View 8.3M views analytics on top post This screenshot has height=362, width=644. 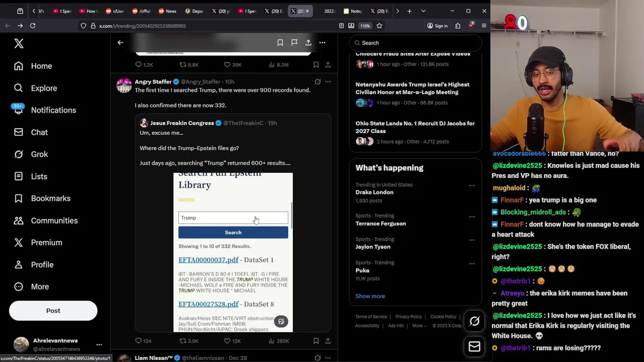tap(278, 64)
